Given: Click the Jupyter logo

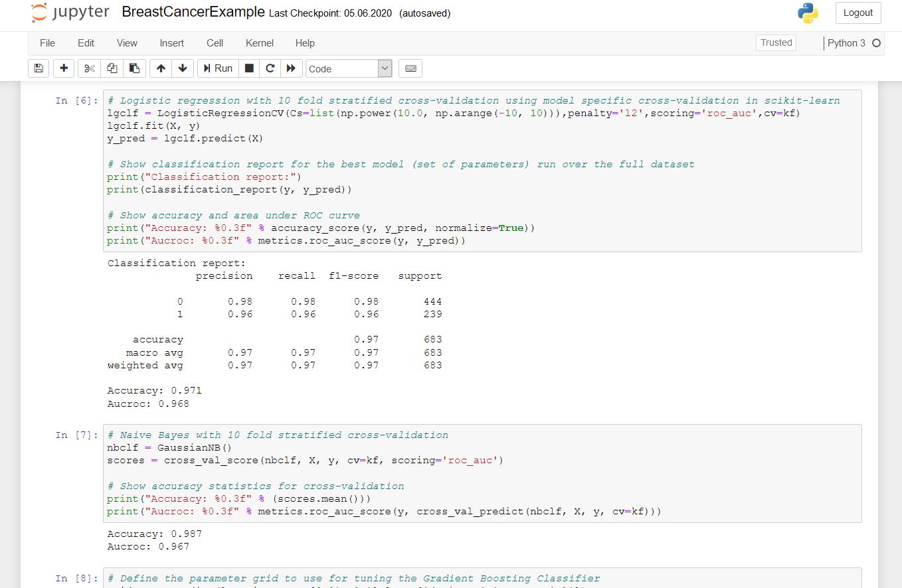Looking at the screenshot, I should (70, 13).
